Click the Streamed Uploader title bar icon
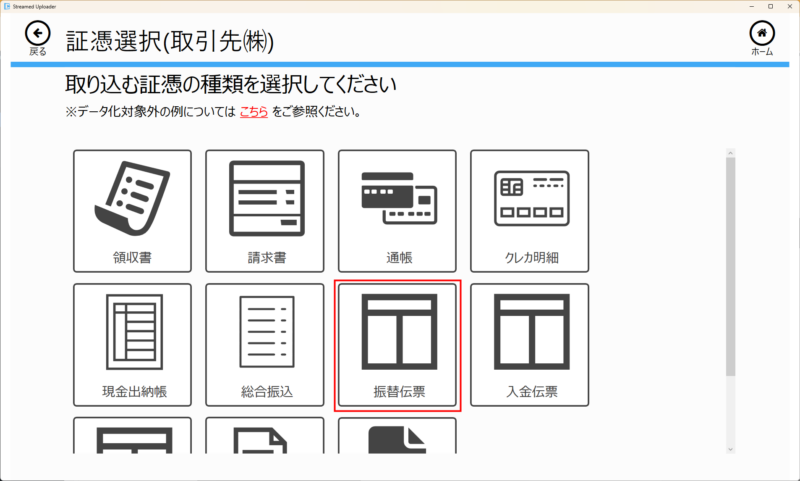The width and height of the screenshot is (800, 481). tap(7, 7)
